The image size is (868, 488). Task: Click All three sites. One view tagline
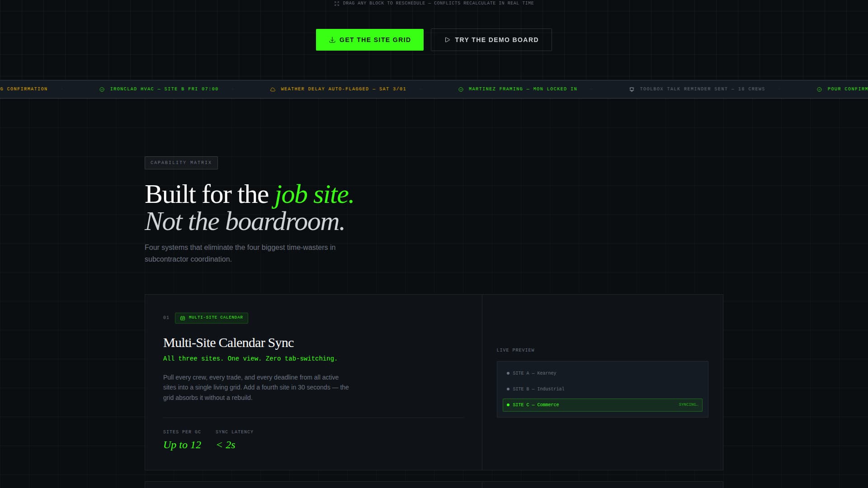(250, 359)
